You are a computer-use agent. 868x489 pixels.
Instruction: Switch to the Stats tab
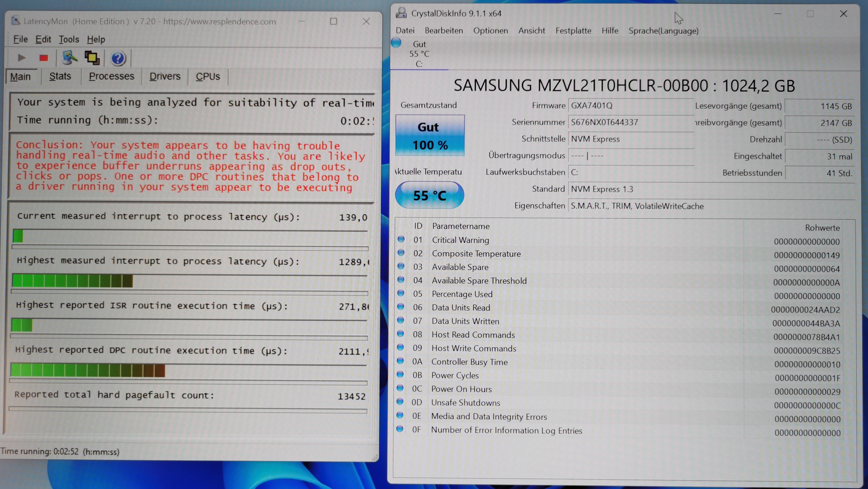tap(60, 77)
